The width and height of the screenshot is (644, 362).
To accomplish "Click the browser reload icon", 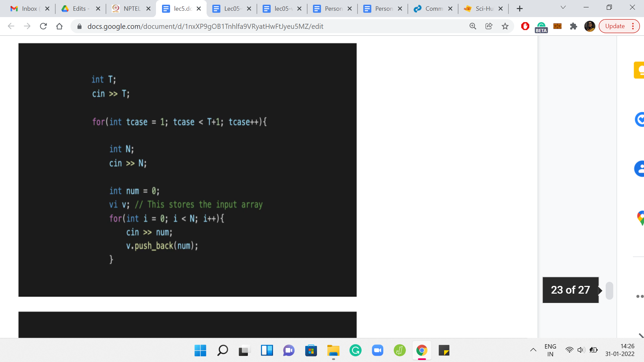I will [43, 26].
